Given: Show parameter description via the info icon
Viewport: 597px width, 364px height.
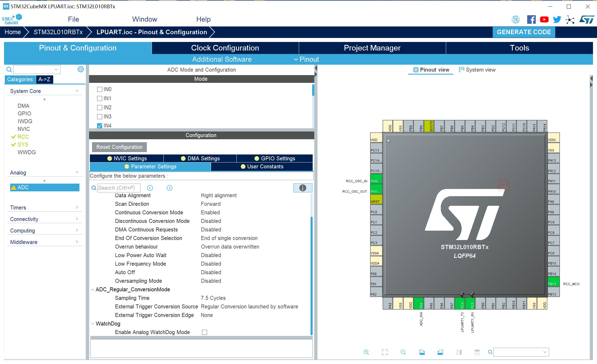Looking at the screenshot, I should [x=303, y=188].
